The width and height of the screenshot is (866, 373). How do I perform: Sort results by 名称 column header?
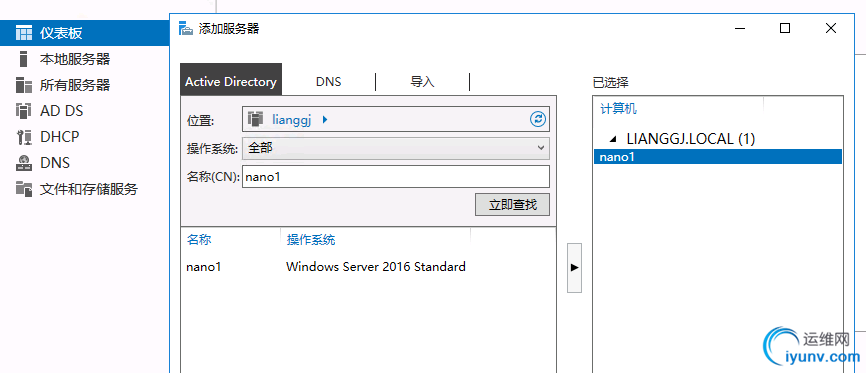[199, 240]
